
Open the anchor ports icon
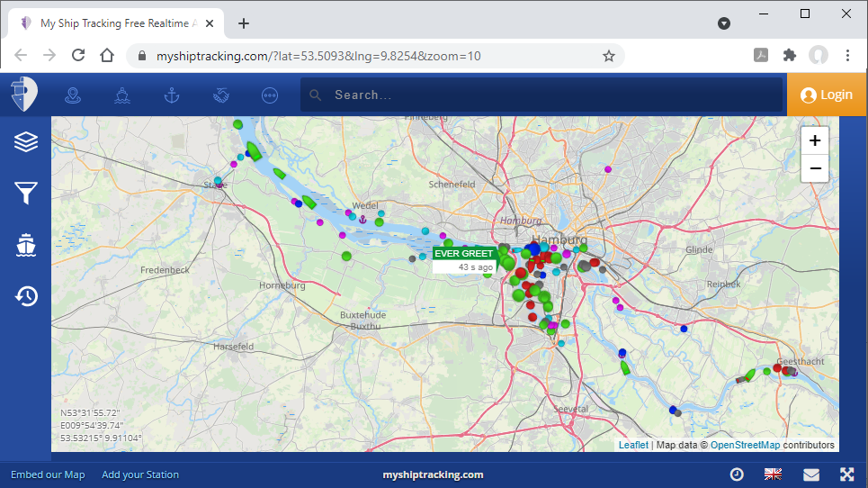[172, 95]
